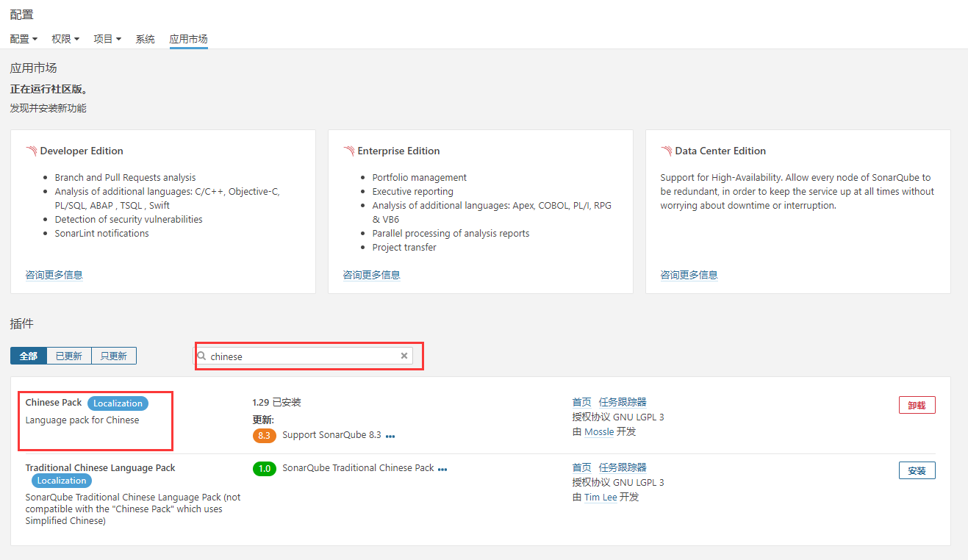Click Project transfer list item
The height and width of the screenshot is (560, 968).
[404, 247]
